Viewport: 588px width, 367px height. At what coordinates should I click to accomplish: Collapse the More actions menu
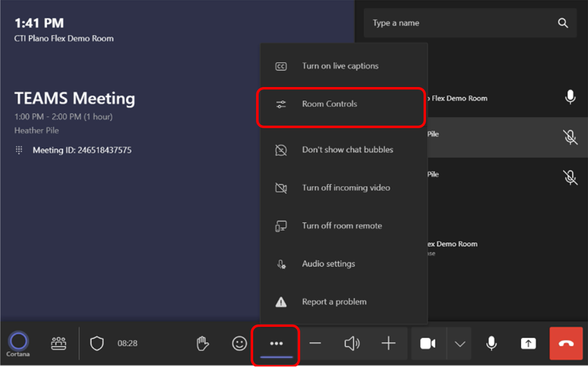[x=276, y=343]
